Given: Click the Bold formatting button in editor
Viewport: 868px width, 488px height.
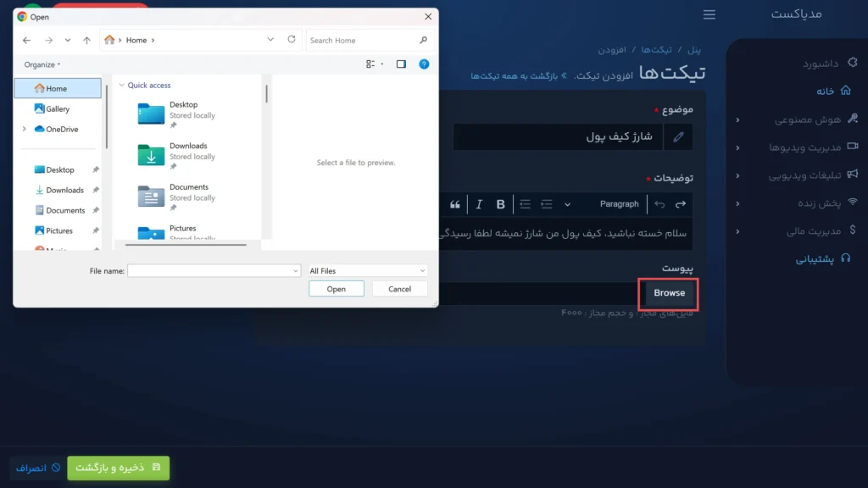Looking at the screenshot, I should pyautogui.click(x=500, y=204).
